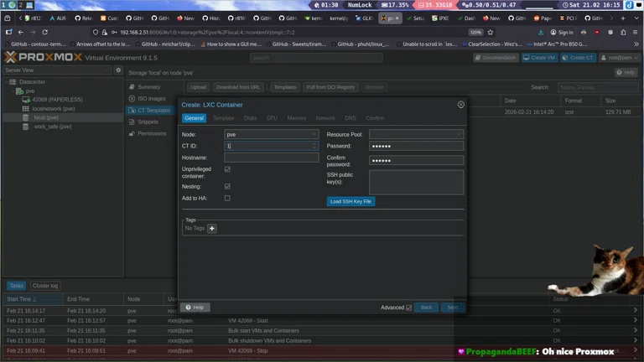The width and height of the screenshot is (644, 362).
Task: Click the add tag plus icon
Action: 212,228
